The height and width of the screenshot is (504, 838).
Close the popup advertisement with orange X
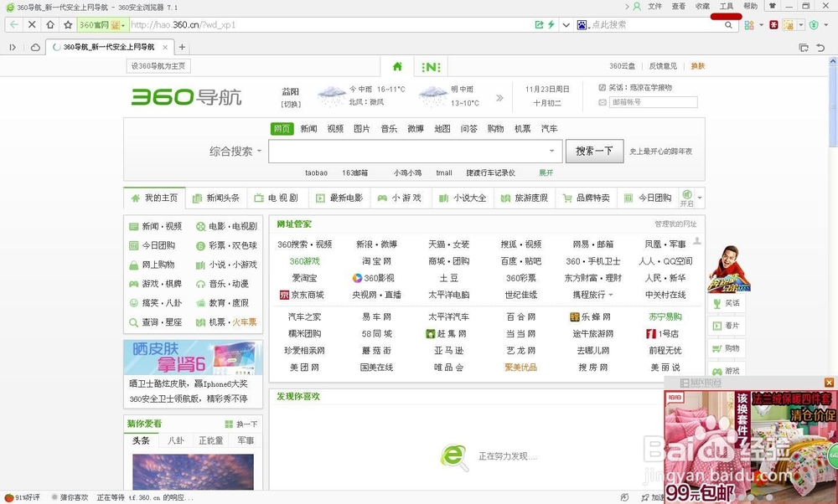click(829, 383)
